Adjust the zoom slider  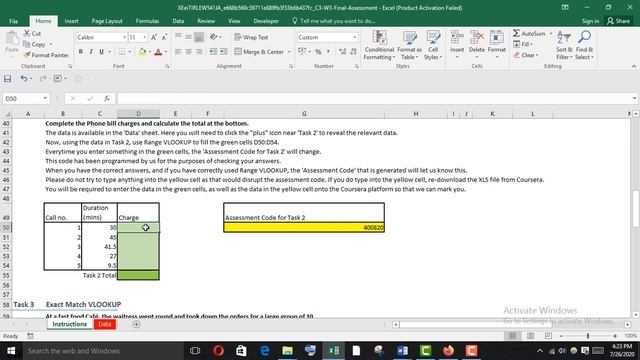click(x=588, y=336)
